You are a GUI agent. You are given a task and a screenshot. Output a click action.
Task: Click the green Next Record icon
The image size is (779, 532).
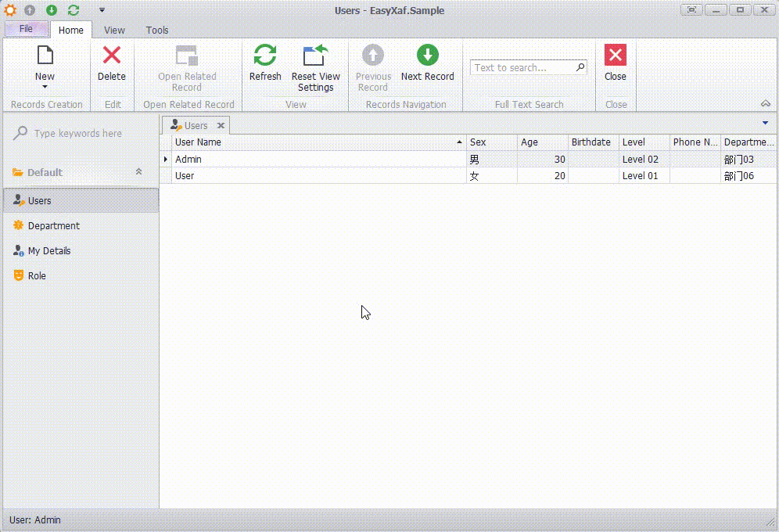(427, 56)
